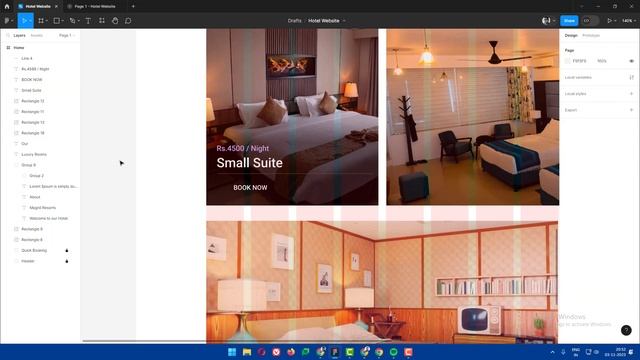640x360 pixels.
Task: Click the horizontal canvas scrollbar
Action: 237,341
